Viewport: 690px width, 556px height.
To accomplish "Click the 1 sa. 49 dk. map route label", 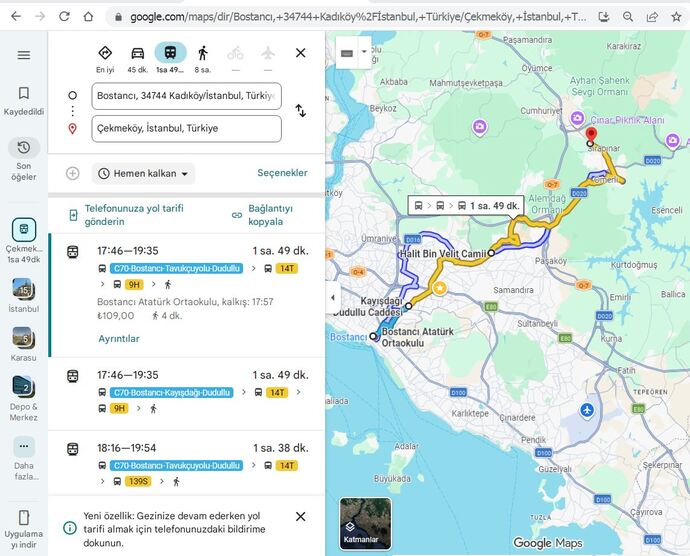I will [466, 206].
